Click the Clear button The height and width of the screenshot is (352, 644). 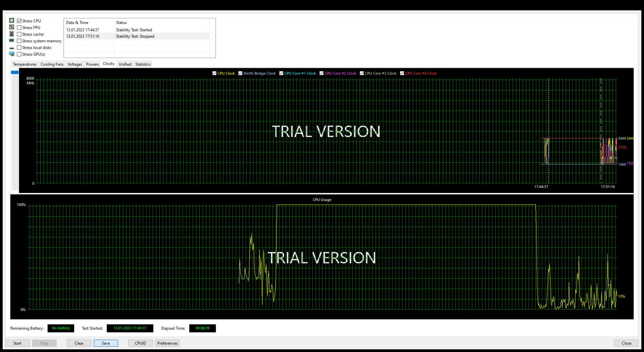click(x=79, y=343)
